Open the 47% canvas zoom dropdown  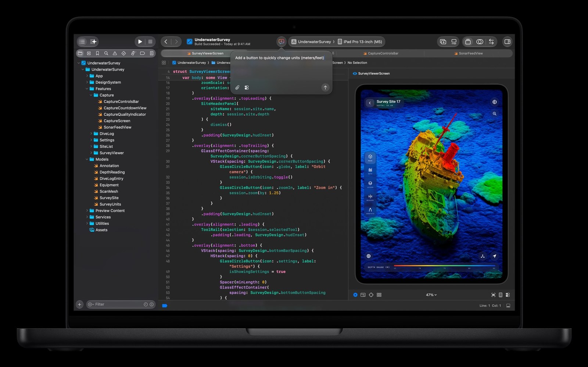pyautogui.click(x=431, y=295)
